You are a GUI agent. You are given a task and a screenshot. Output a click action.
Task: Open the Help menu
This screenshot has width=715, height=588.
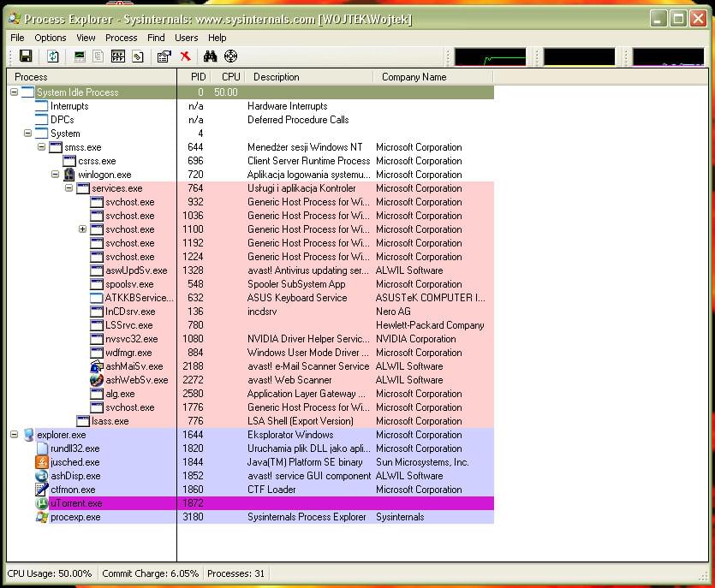click(x=217, y=38)
